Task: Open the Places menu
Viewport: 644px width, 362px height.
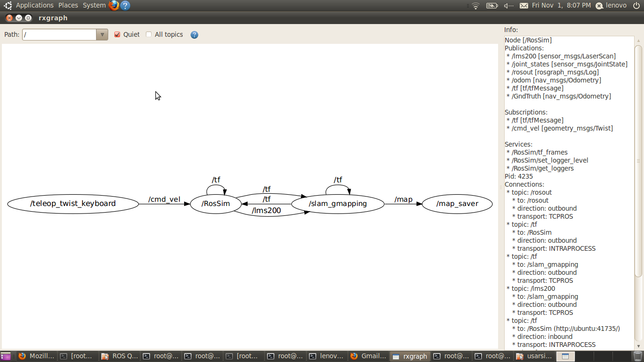Action: [x=68, y=5]
